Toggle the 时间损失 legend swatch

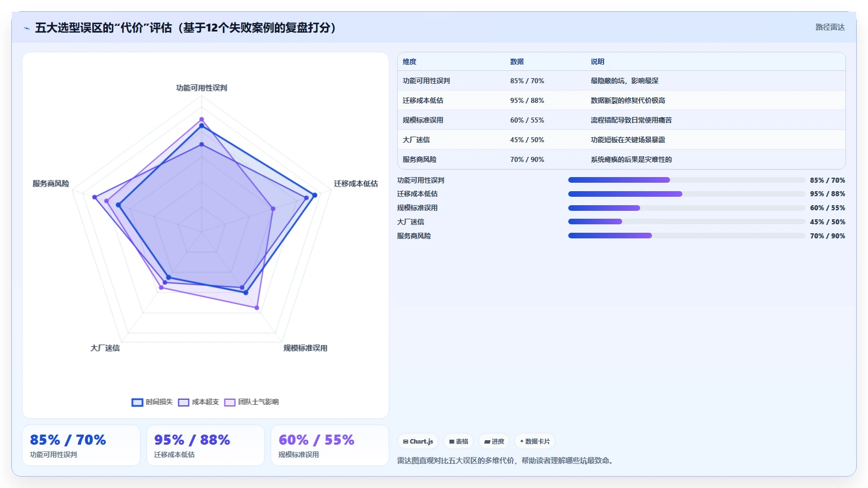[137, 403]
